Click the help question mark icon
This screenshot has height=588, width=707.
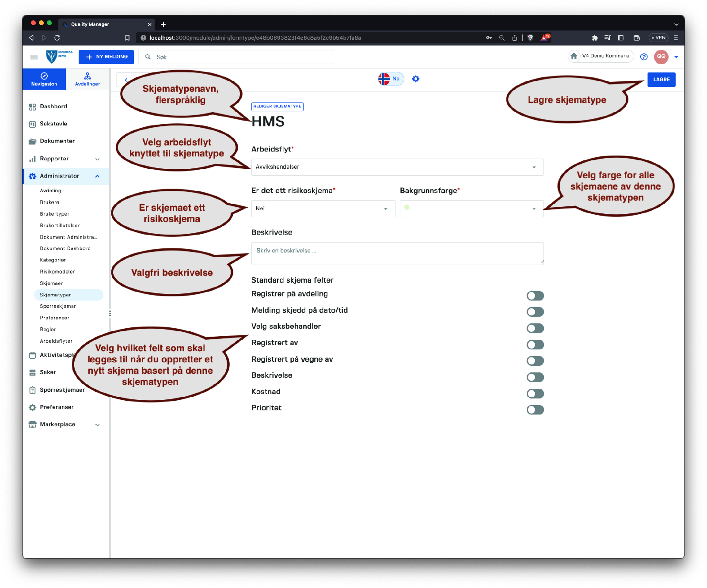644,57
